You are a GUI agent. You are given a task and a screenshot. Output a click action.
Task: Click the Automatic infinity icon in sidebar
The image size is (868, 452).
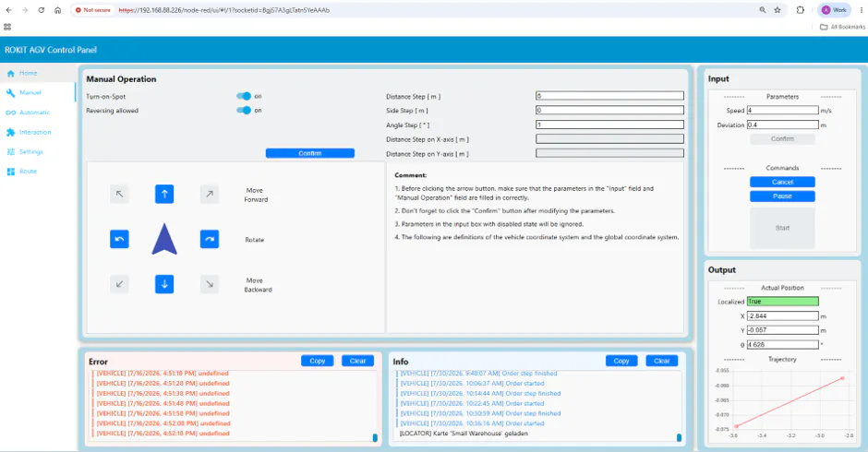coord(10,113)
